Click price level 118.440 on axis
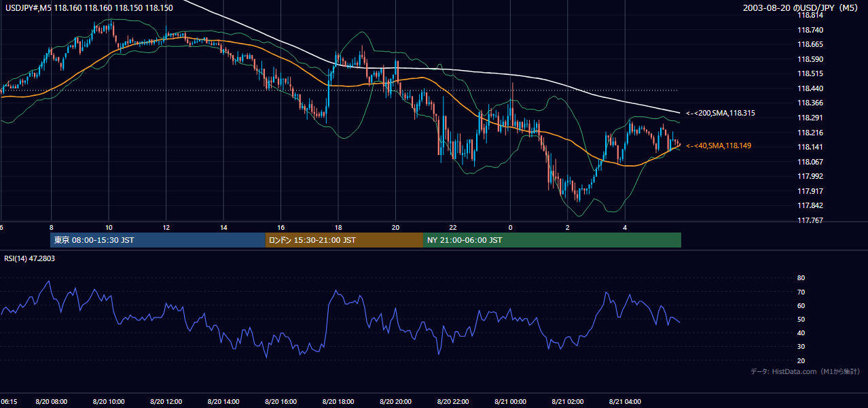The height and width of the screenshot is (408, 868). [x=810, y=88]
